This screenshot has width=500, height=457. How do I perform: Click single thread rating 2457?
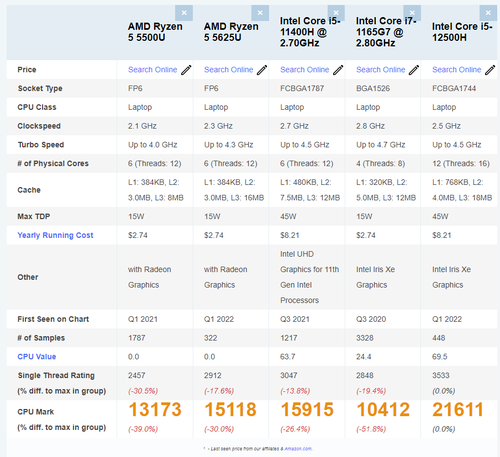[137, 376]
